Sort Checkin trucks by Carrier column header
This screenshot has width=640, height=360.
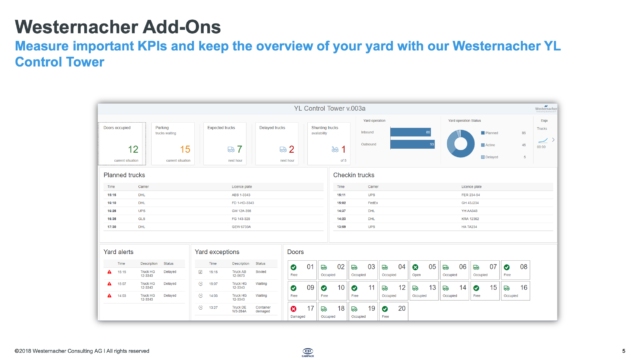(x=373, y=187)
